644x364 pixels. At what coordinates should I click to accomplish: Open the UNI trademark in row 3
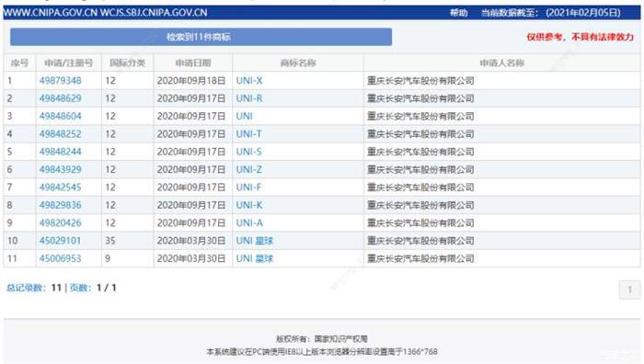click(x=245, y=116)
